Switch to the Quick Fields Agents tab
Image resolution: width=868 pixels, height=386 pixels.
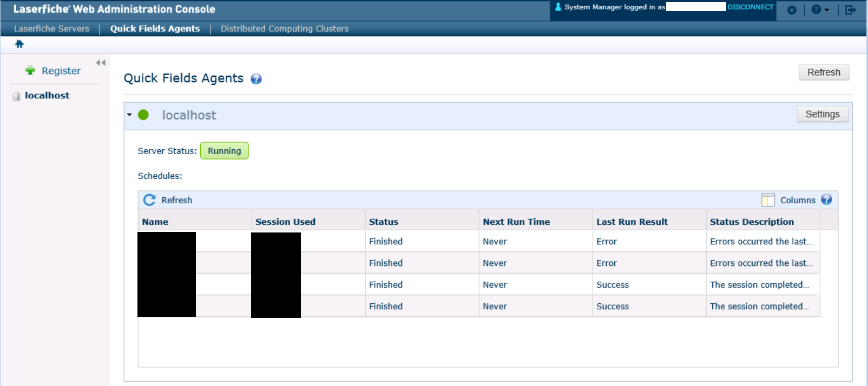pyautogui.click(x=155, y=29)
